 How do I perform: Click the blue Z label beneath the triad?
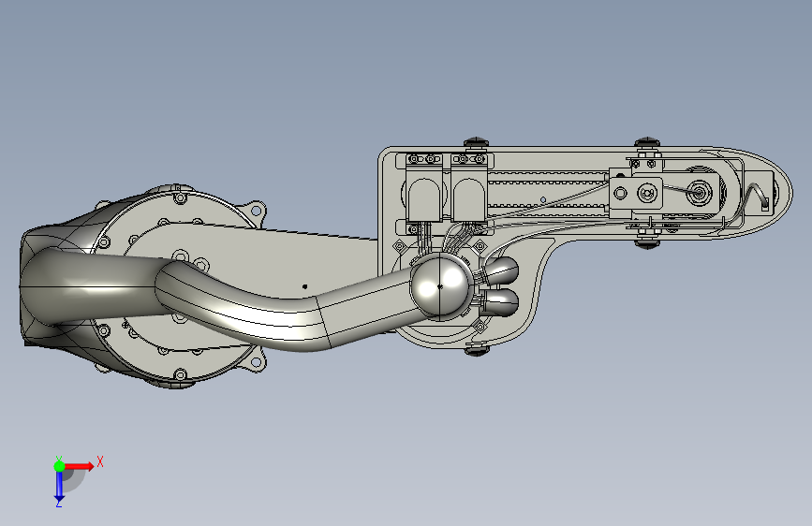(58, 504)
